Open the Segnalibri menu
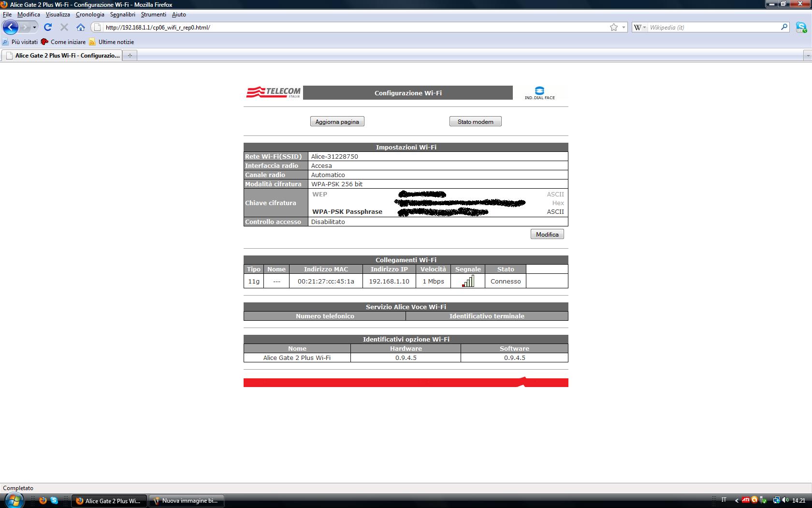This screenshot has height=508, width=812. click(x=123, y=15)
